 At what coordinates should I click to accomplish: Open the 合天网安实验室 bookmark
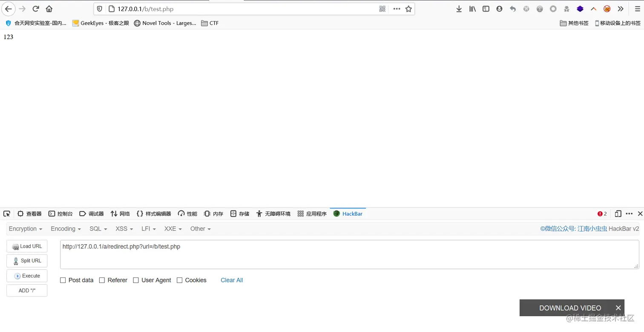[x=36, y=23]
